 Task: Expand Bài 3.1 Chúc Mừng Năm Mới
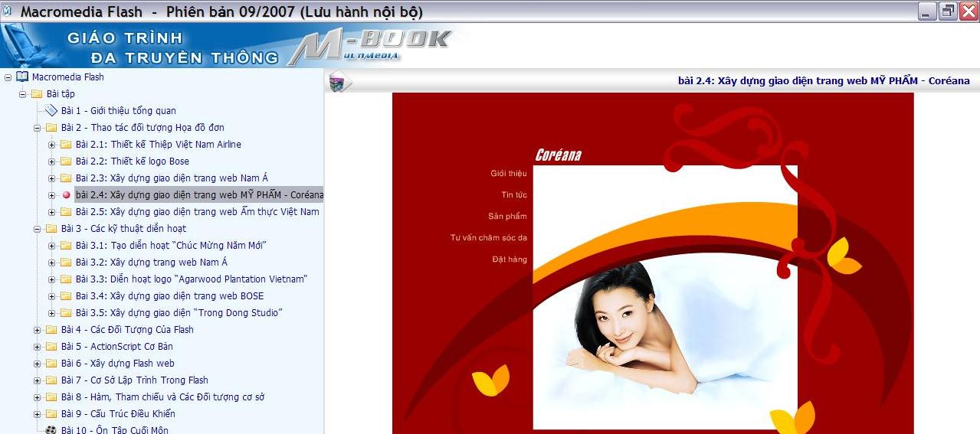coord(51,246)
